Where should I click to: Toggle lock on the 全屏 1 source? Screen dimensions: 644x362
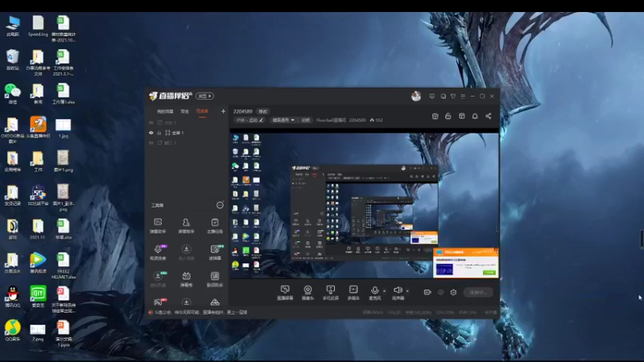click(x=159, y=133)
